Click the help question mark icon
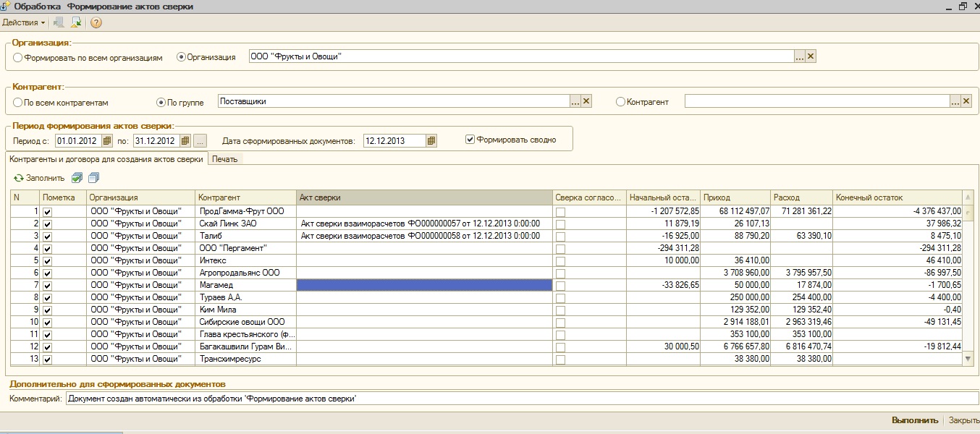 click(x=96, y=22)
